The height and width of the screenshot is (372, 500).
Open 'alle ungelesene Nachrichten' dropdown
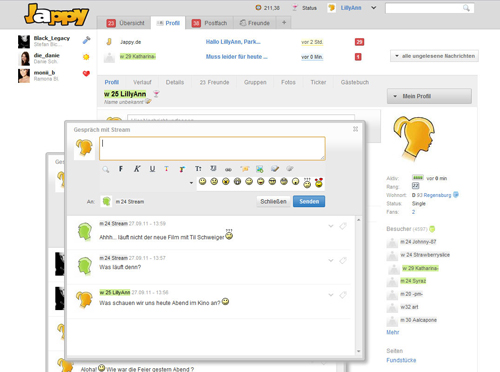pos(434,56)
